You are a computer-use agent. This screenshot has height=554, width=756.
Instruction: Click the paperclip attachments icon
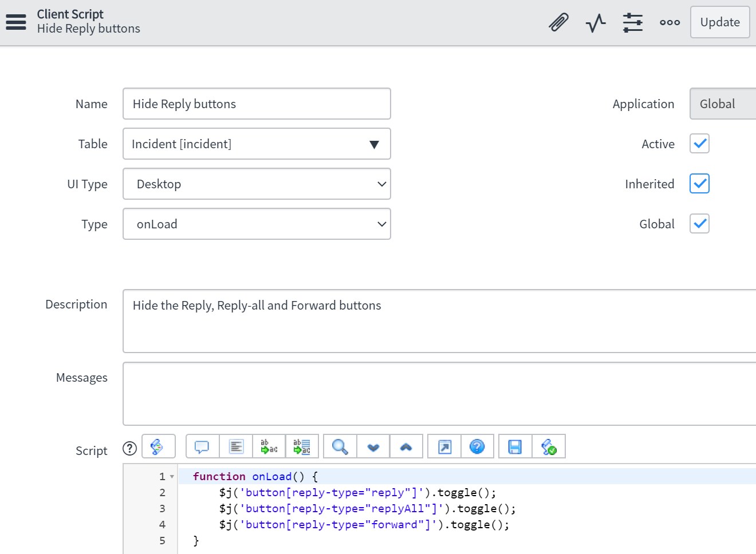pos(558,22)
